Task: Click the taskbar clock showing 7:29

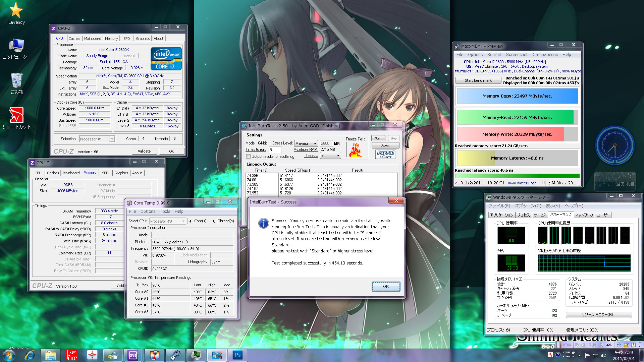Action: (624, 355)
